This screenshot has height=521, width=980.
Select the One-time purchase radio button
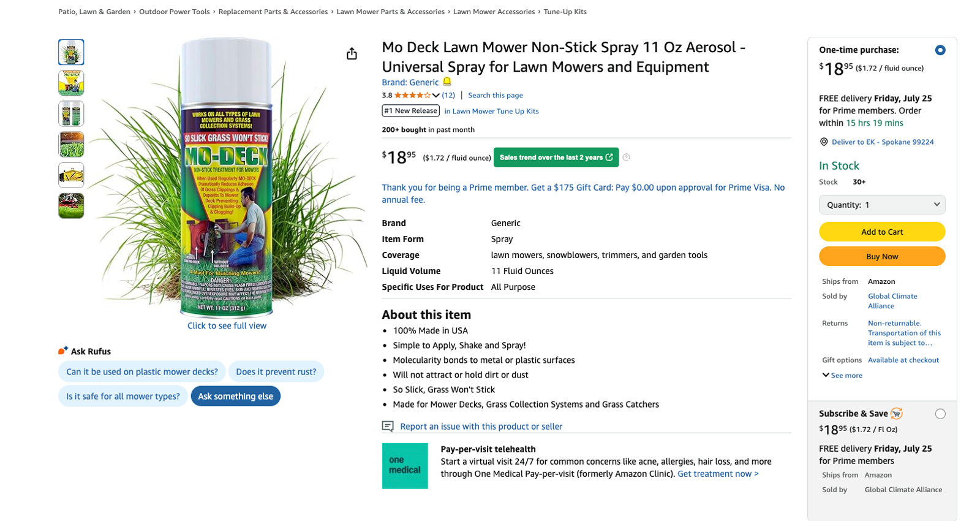pos(940,50)
